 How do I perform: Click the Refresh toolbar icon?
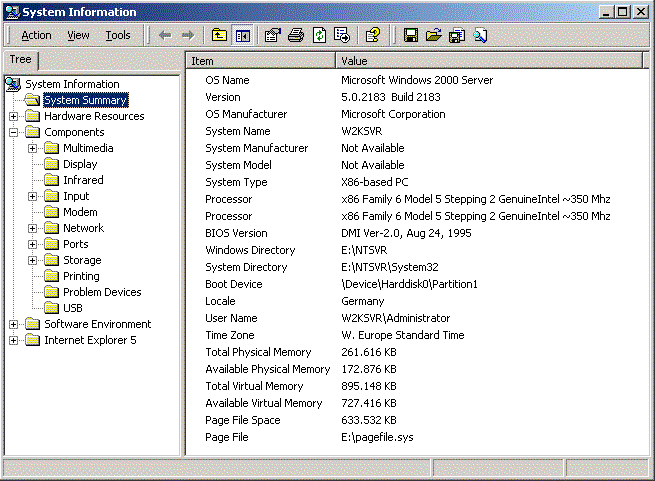pyautogui.click(x=319, y=36)
